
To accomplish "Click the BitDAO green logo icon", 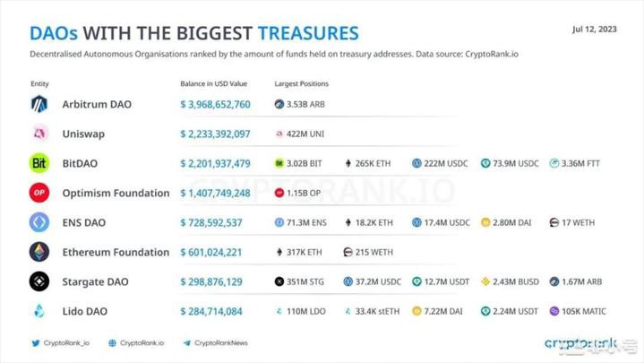I will tap(39, 164).
